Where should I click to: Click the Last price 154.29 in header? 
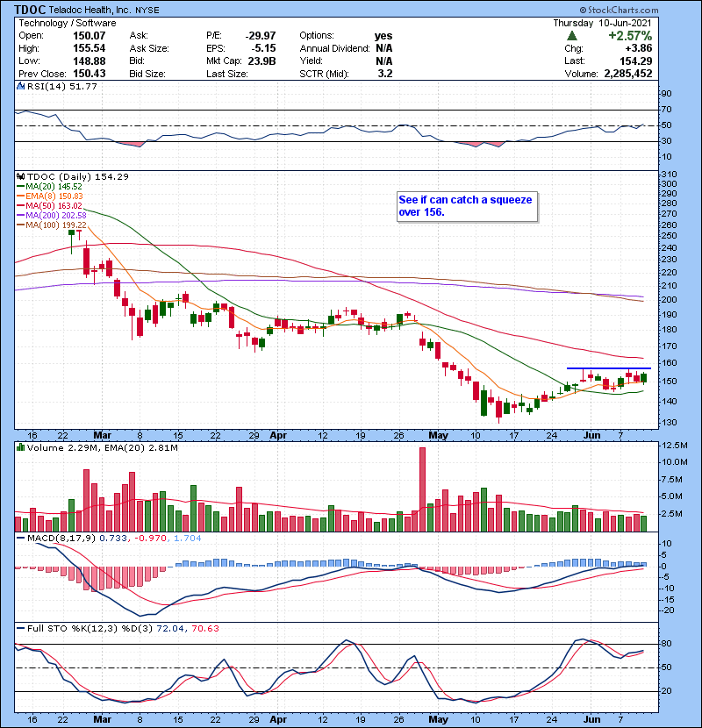635,61
